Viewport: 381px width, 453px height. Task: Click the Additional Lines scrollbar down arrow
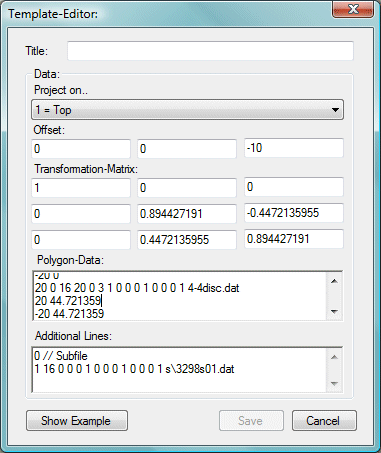coord(334,384)
